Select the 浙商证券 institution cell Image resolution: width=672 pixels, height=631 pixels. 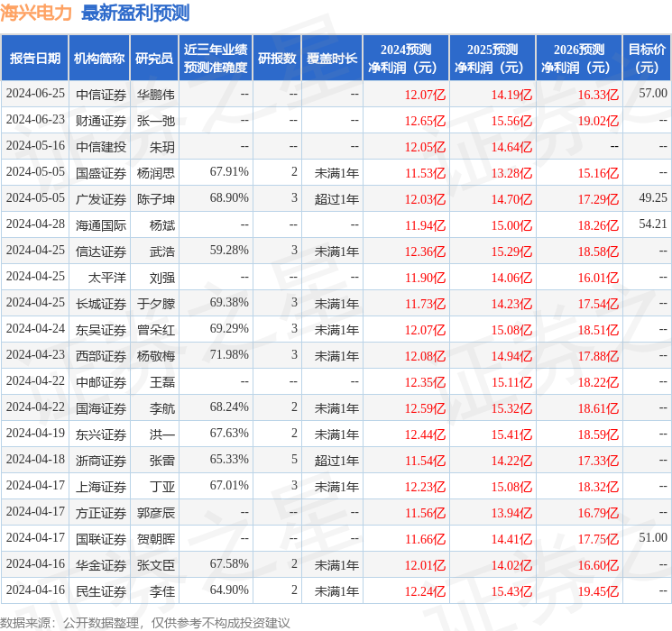[x=101, y=461]
